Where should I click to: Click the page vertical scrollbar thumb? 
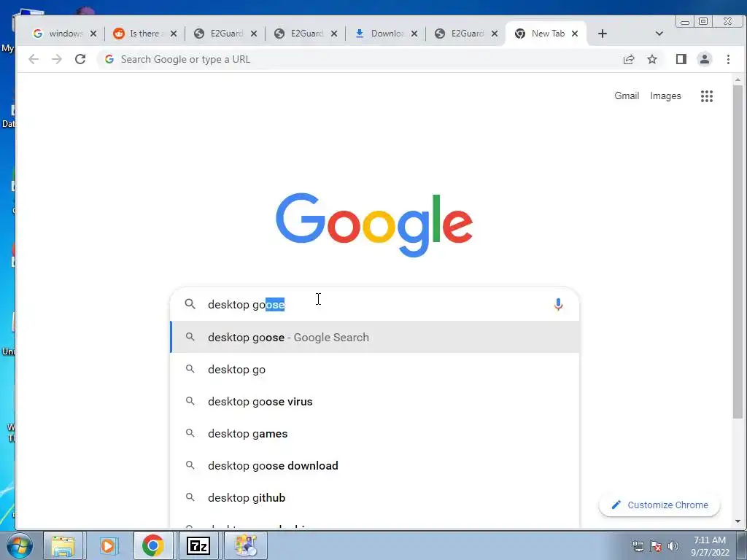[x=738, y=252]
